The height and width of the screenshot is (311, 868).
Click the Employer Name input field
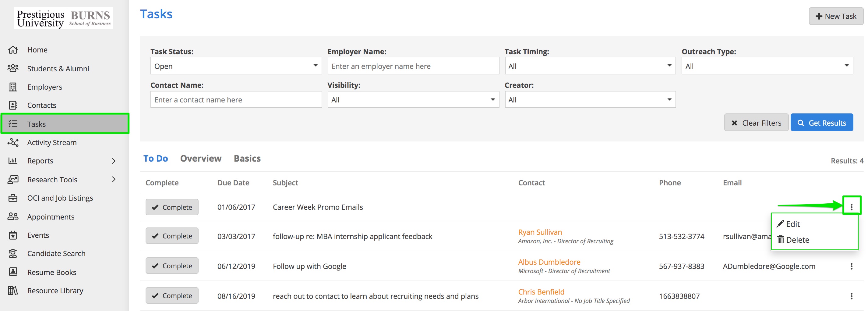[413, 66]
